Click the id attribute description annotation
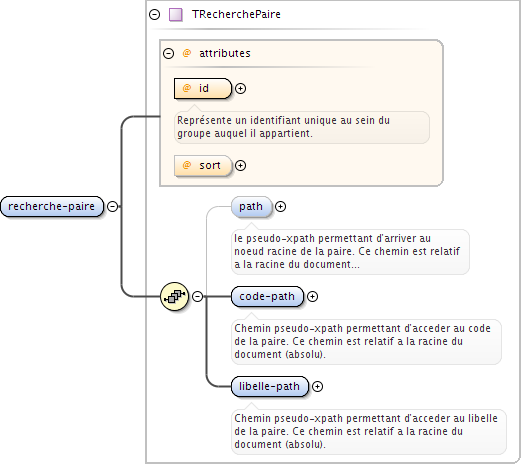 pyautogui.click(x=302, y=127)
